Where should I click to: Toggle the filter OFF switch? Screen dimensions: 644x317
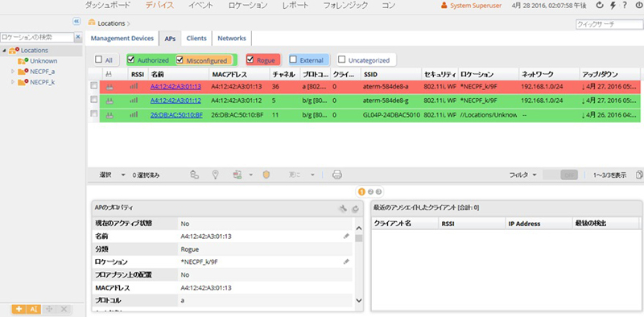(560, 175)
